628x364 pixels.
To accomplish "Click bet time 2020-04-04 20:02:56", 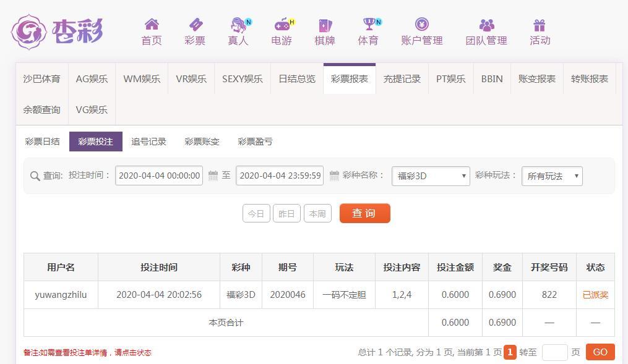I will pyautogui.click(x=159, y=295).
